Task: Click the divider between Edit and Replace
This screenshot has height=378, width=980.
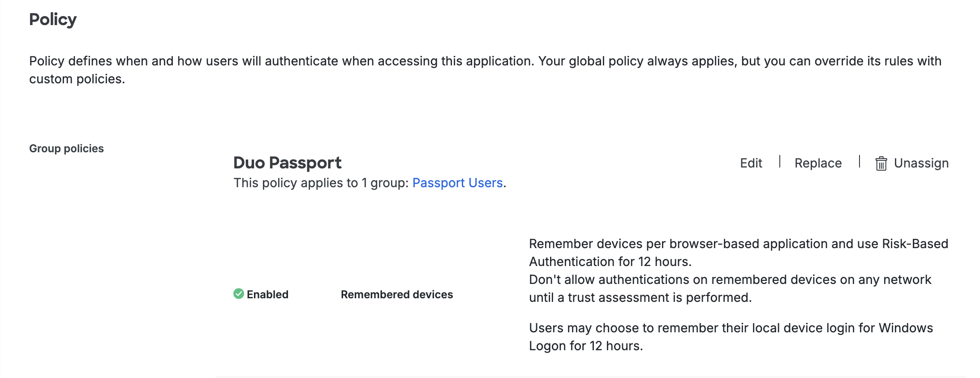Action: [x=780, y=162]
